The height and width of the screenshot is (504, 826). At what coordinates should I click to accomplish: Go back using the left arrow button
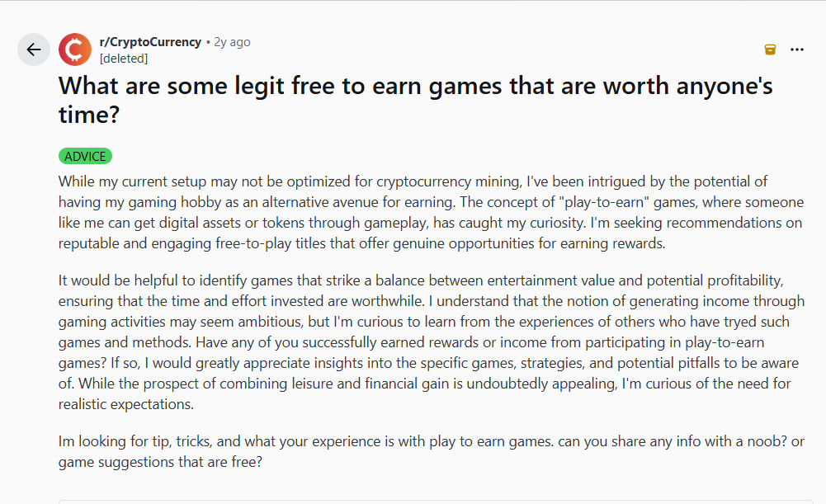[34, 49]
